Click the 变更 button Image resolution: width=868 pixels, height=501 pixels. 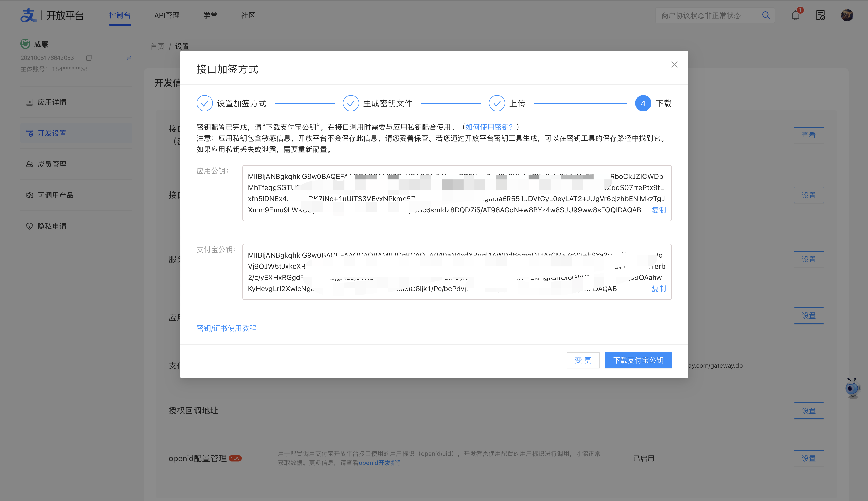pyautogui.click(x=583, y=360)
